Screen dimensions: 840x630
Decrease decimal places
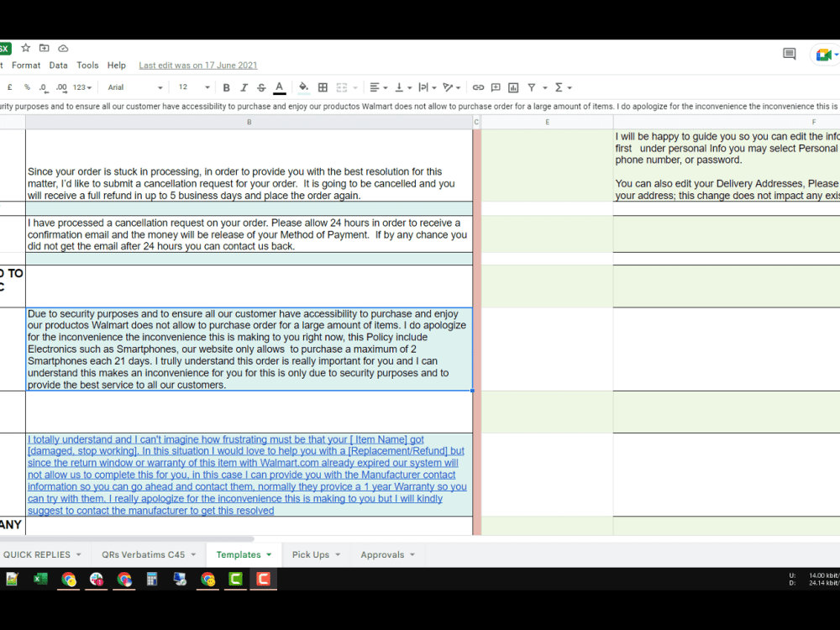[x=44, y=87]
